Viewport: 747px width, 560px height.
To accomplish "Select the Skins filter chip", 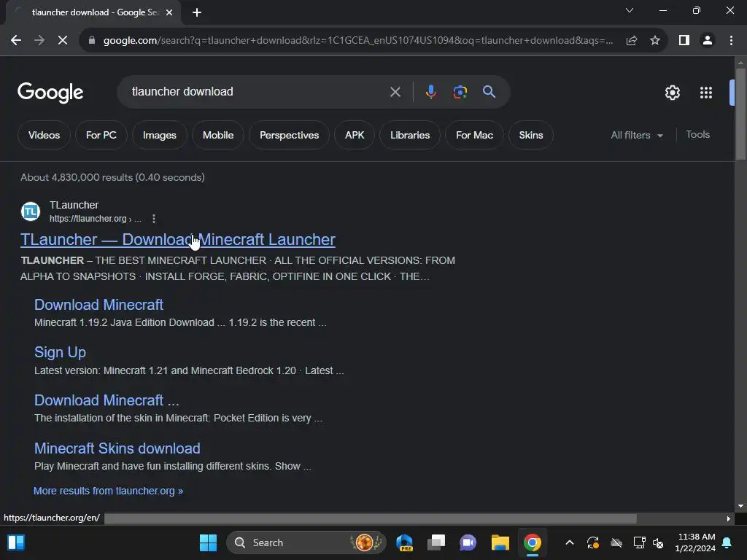I will [x=531, y=135].
